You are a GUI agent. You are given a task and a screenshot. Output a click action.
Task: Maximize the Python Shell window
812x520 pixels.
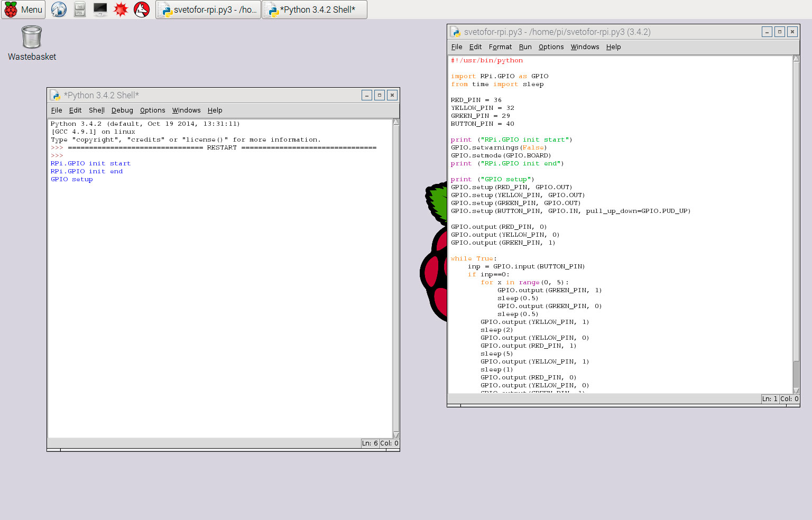(x=379, y=95)
